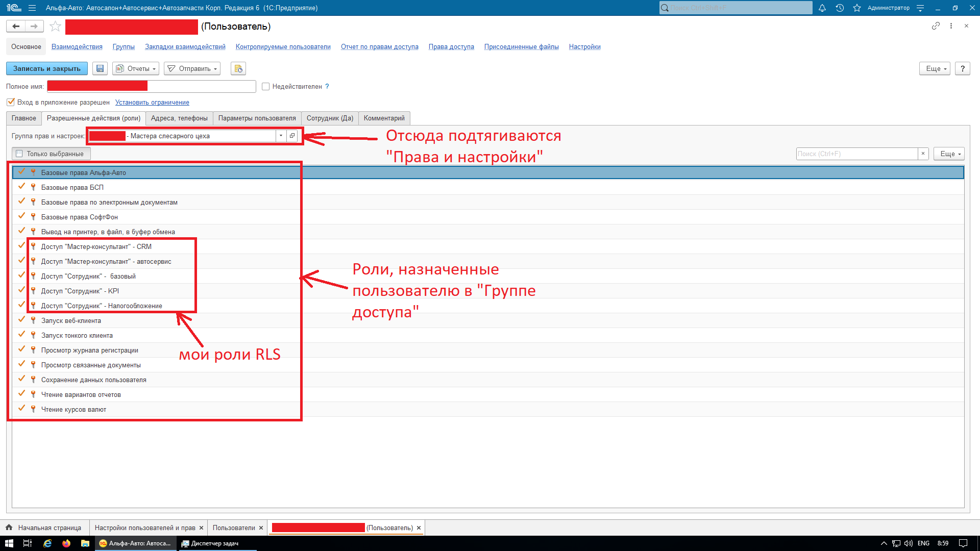Uncheck role Базовые права СофтФон

point(21,216)
